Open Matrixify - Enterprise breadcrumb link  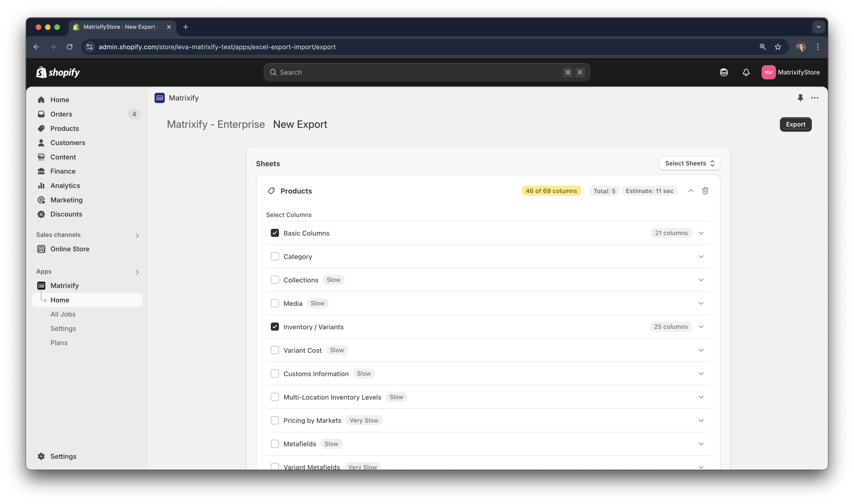click(216, 124)
